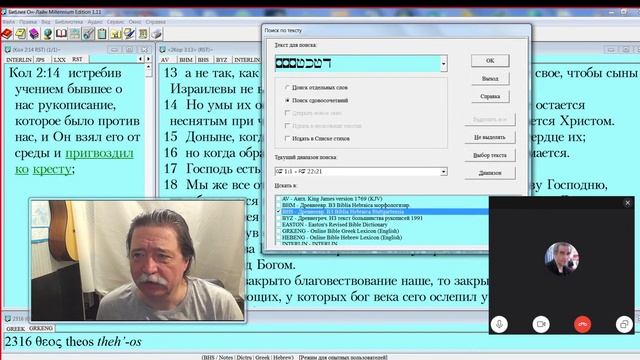End the call with the red button
Image resolution: width=640 pixels, height=360 pixels.
[582, 324]
